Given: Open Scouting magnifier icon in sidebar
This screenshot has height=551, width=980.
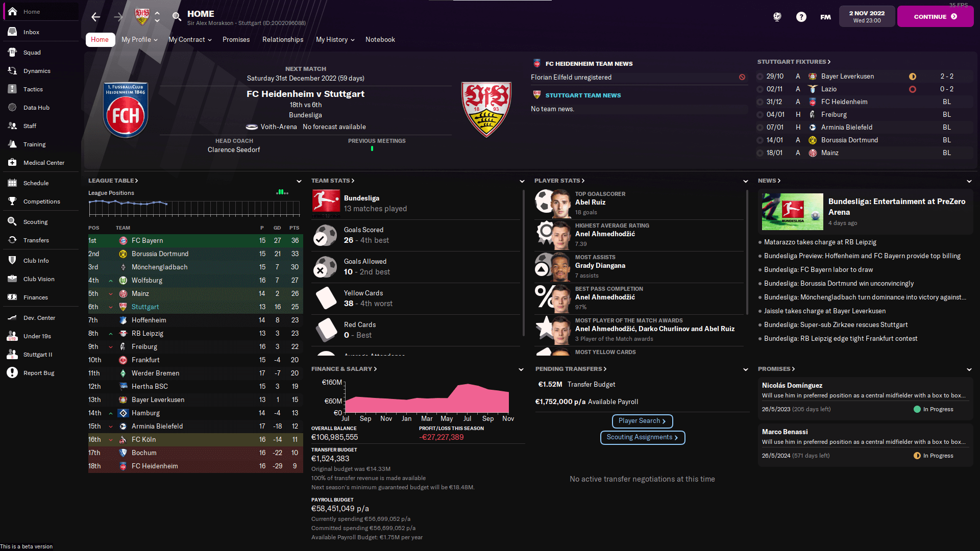Looking at the screenshot, I should pyautogui.click(x=13, y=222).
